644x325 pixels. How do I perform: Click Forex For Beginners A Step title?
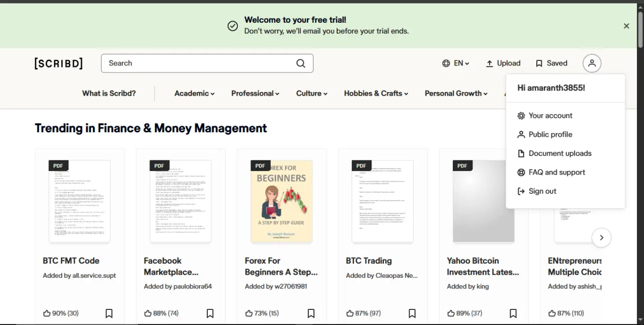pyautogui.click(x=281, y=267)
